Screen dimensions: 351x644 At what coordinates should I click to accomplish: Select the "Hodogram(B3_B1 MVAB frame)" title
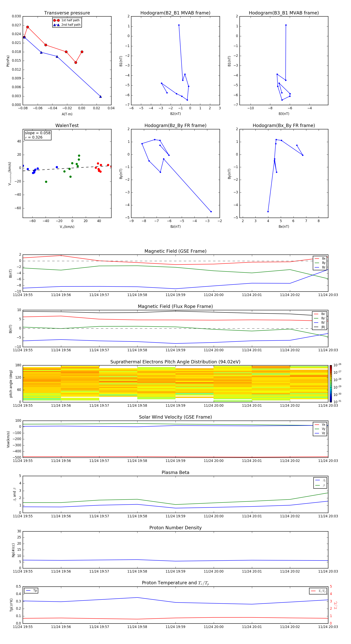pyautogui.click(x=284, y=13)
